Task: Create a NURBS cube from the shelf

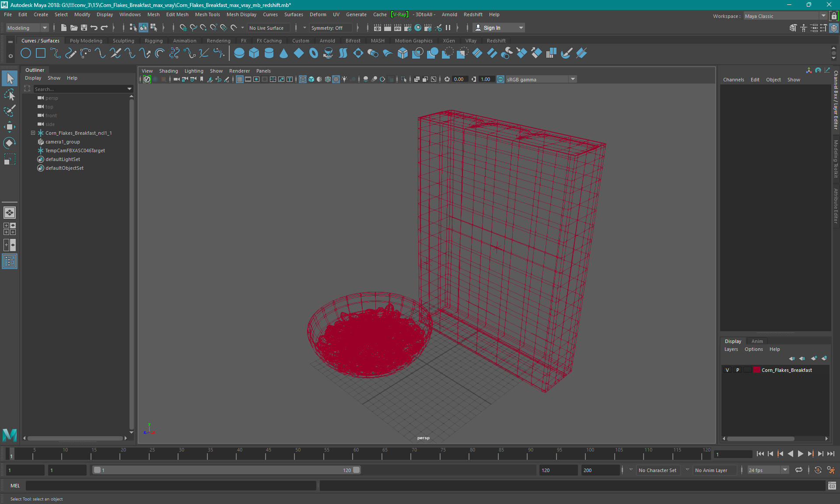Action: pos(254,53)
